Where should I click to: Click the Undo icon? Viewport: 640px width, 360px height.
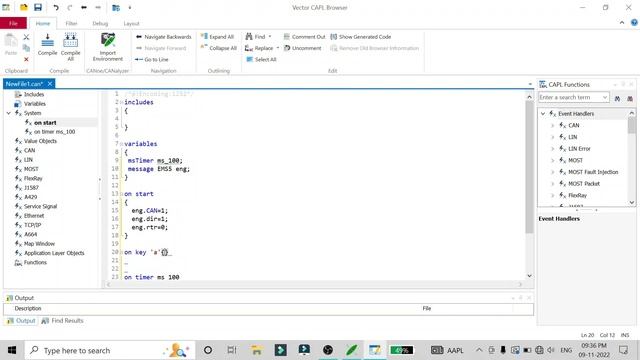tap(56, 7)
